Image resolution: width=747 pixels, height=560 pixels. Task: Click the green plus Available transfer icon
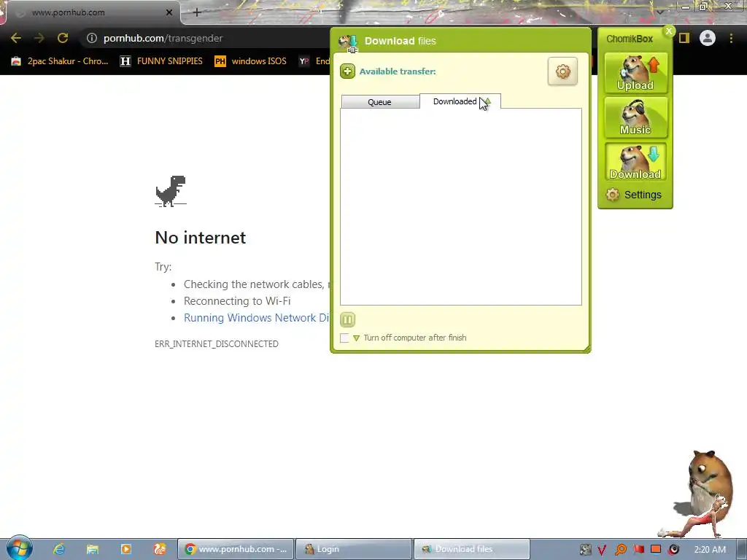coord(347,71)
